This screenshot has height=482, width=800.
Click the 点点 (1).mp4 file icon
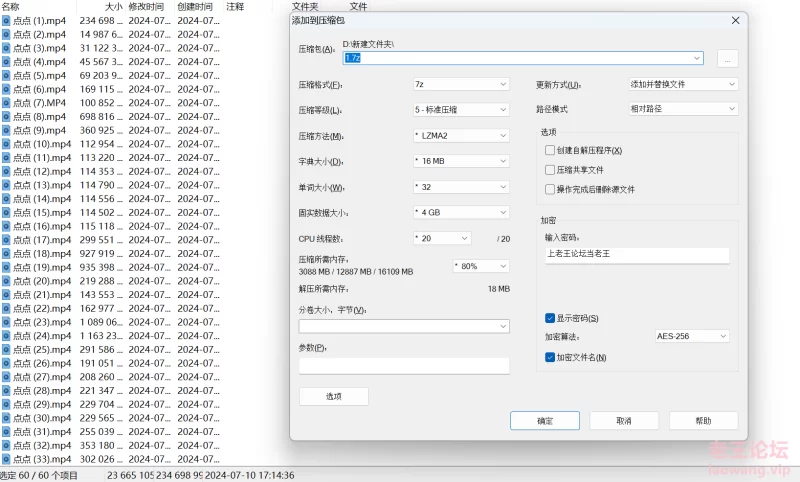pos(6,20)
